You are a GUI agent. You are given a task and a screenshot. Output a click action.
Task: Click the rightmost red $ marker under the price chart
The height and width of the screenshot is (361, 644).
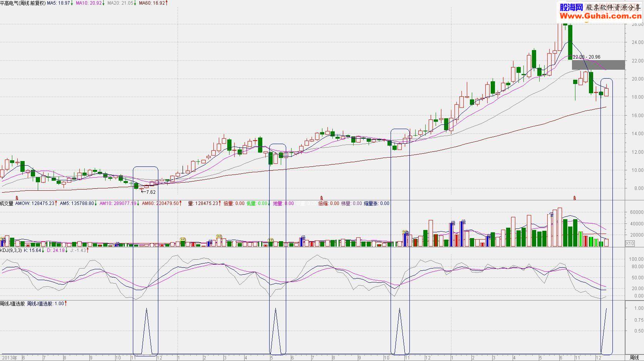(575, 198)
